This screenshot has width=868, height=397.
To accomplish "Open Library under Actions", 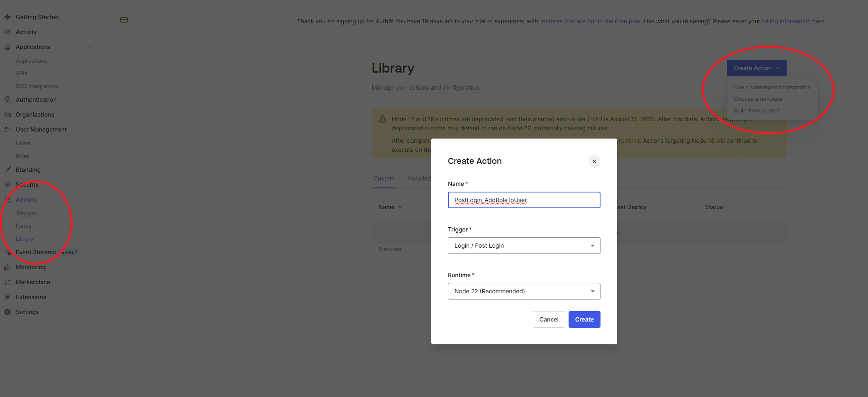I will point(24,239).
